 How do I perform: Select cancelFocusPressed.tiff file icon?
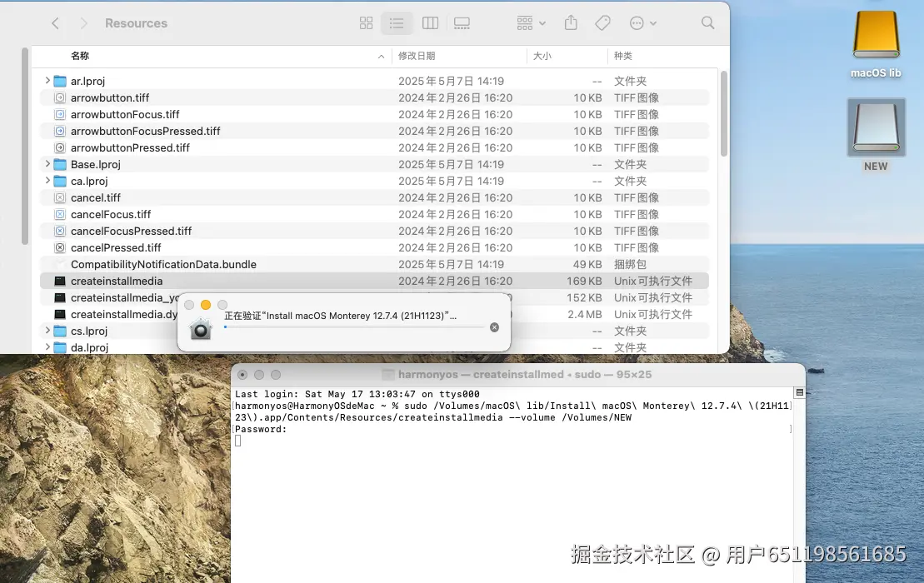point(60,231)
